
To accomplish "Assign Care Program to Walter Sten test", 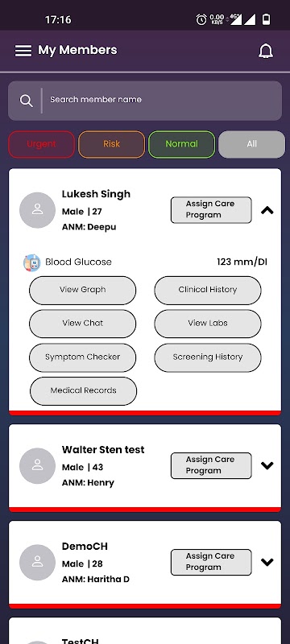I will (x=211, y=465).
